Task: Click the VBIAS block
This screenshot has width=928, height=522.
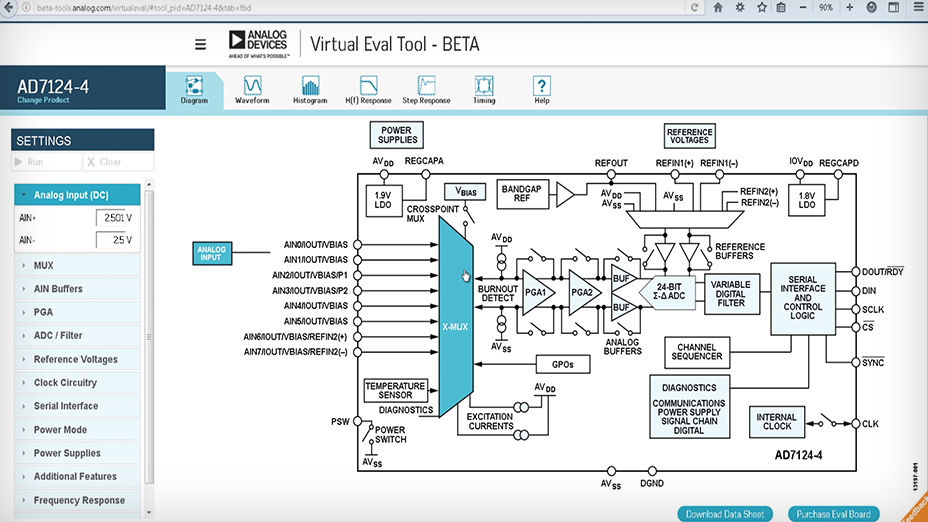Action: click(465, 192)
